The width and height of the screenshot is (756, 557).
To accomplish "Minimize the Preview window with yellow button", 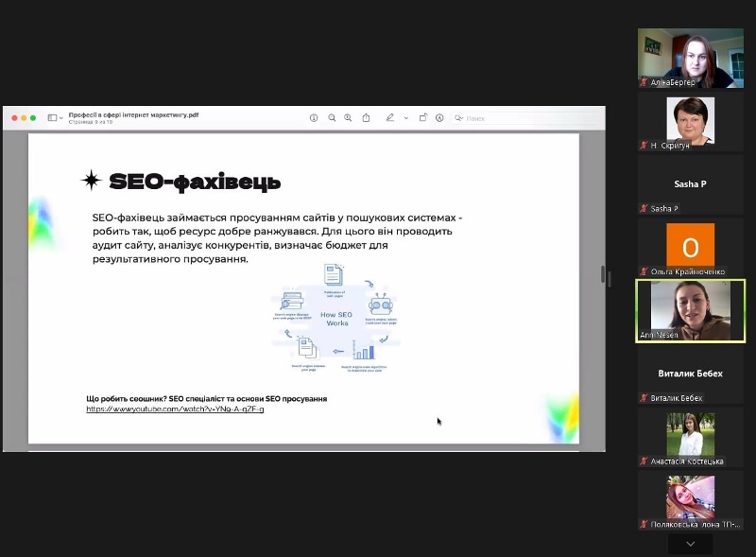I will tap(24, 118).
